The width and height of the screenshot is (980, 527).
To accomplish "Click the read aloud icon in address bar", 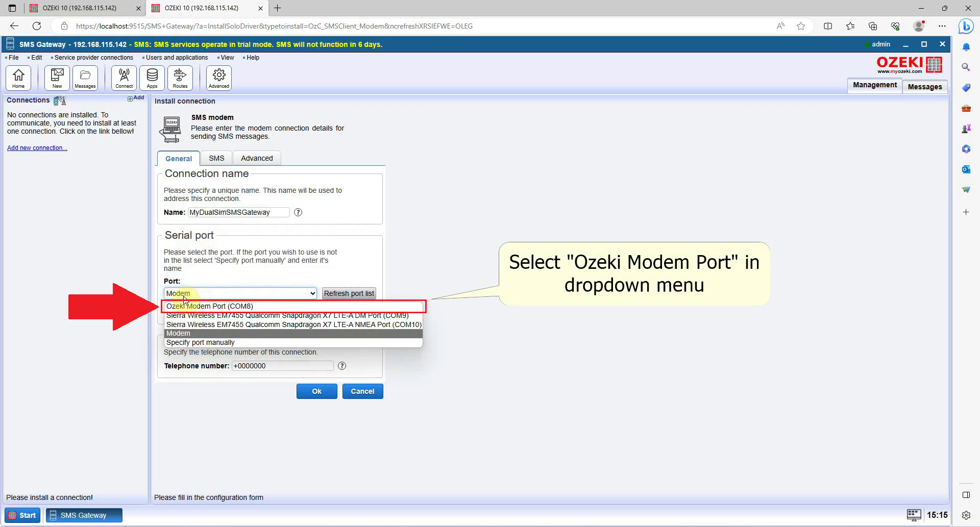I will tap(780, 26).
